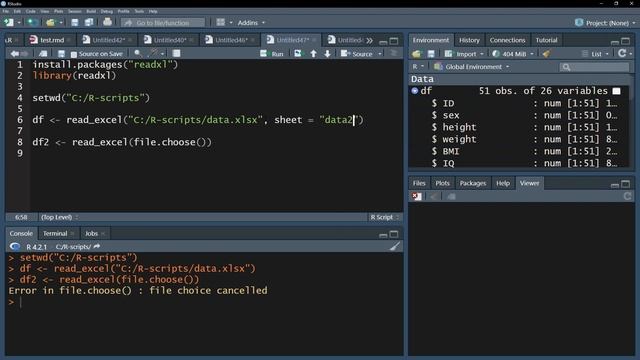Open the Source options dropdown arrow
640x360 pixels.
380,54
